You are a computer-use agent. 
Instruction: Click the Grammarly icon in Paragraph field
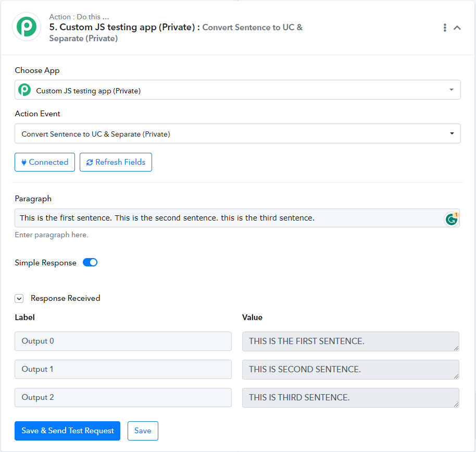pos(452,219)
